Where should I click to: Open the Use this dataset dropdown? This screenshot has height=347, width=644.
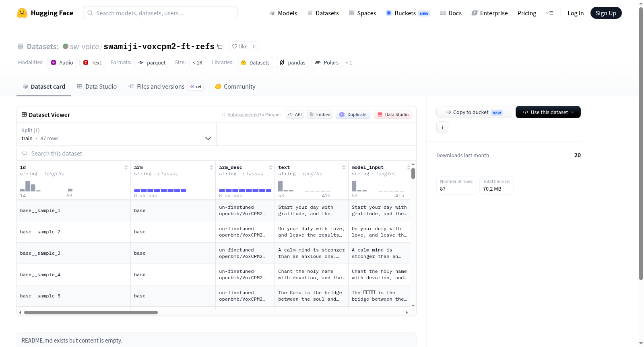[548, 112]
